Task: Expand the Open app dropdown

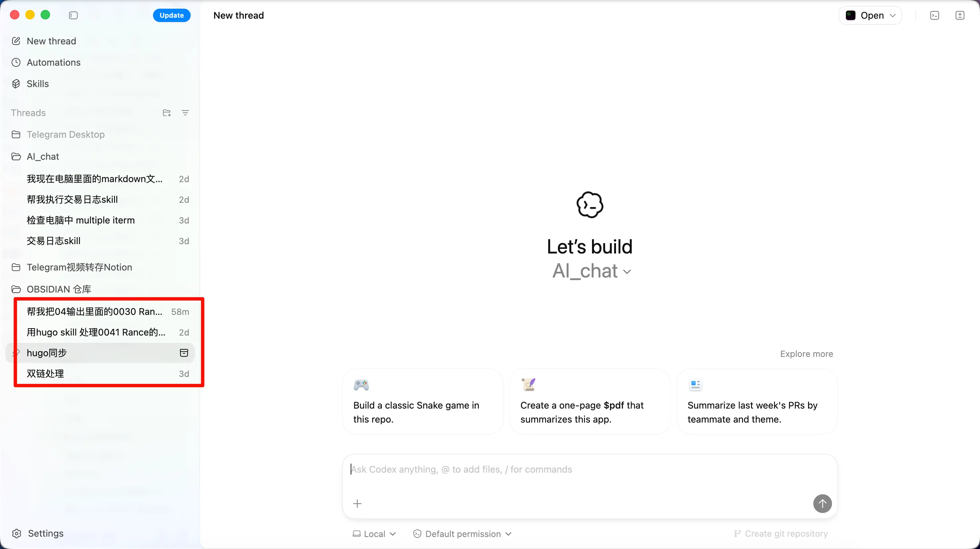Action: pos(870,15)
